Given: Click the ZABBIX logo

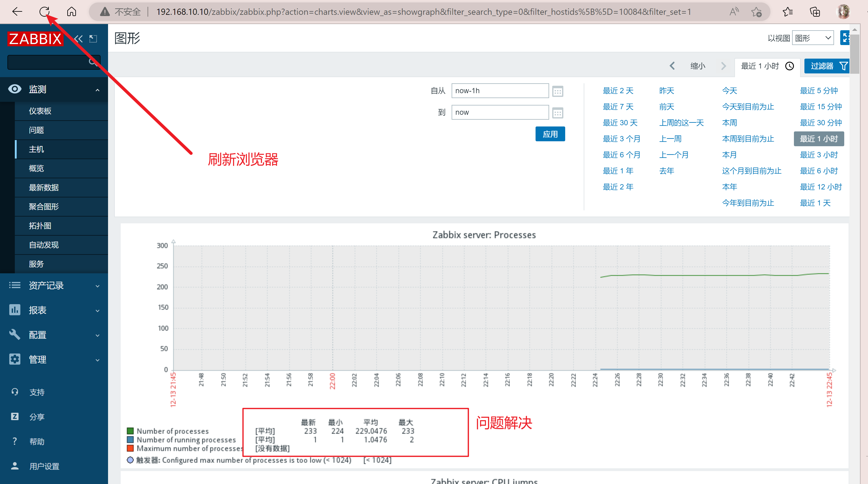Looking at the screenshot, I should [x=35, y=39].
